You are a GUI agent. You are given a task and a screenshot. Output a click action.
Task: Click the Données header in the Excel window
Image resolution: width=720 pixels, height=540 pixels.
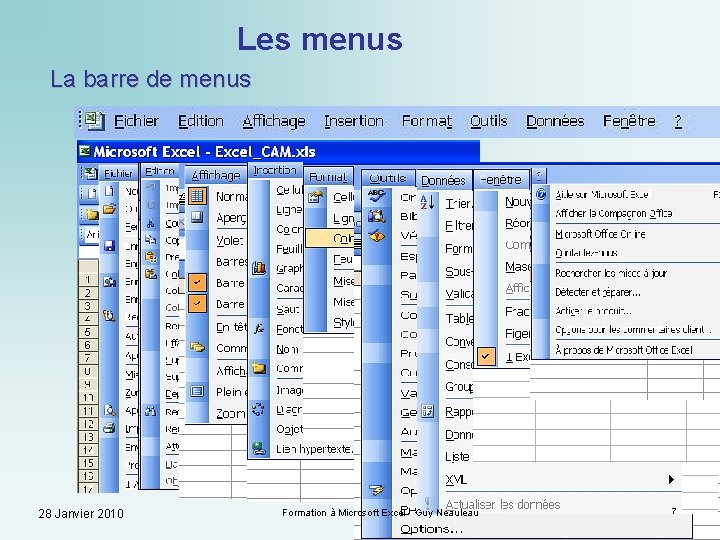[443, 180]
